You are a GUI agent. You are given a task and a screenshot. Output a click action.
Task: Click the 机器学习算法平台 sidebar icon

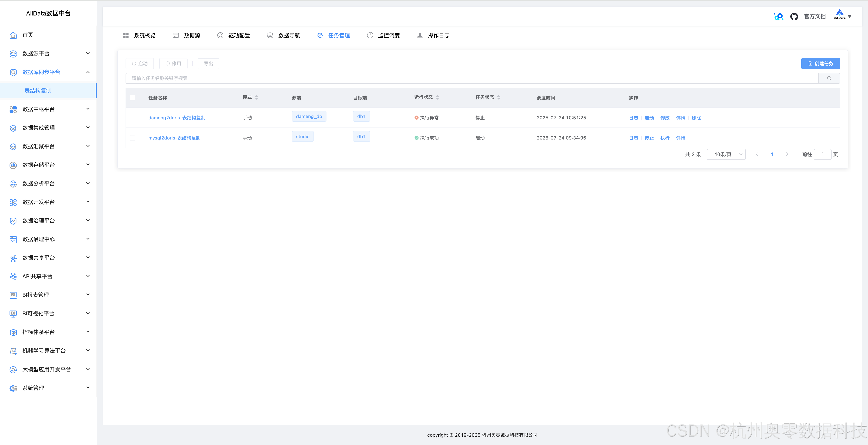[13, 351]
